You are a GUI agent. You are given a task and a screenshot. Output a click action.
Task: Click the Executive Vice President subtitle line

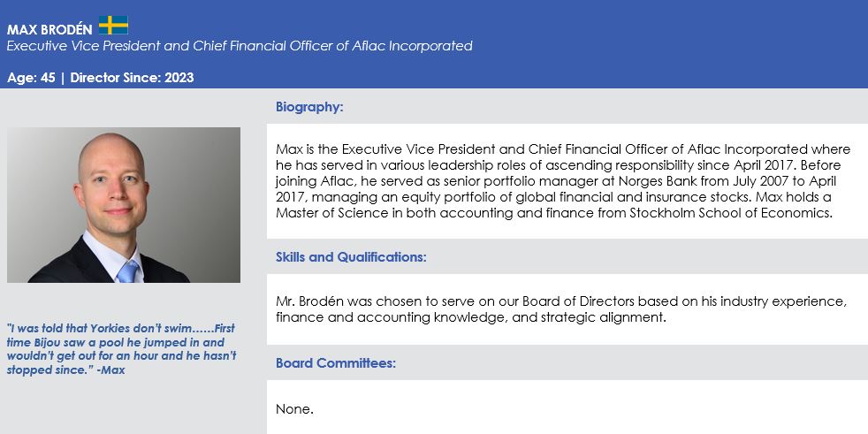pos(240,46)
